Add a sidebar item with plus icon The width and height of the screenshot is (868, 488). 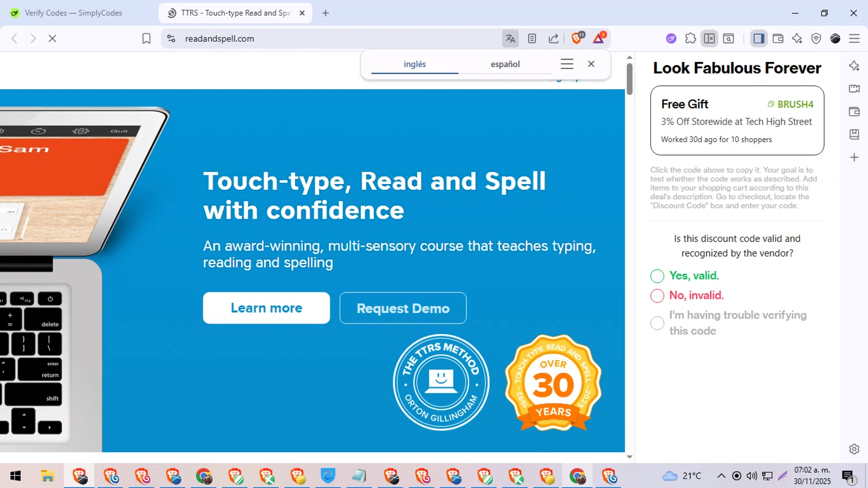[854, 157]
